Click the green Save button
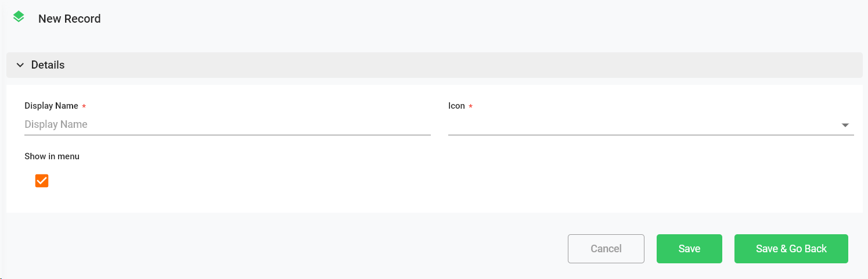This screenshot has height=279, width=868. click(x=689, y=249)
